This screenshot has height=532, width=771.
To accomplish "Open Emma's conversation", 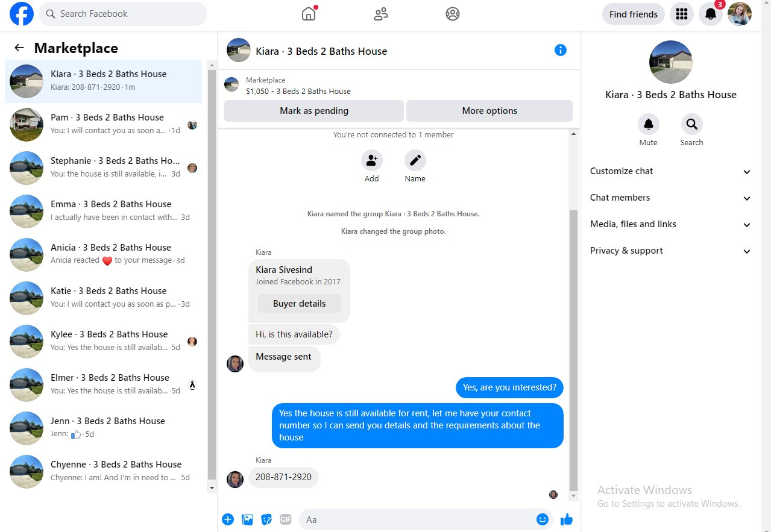I will coord(104,211).
